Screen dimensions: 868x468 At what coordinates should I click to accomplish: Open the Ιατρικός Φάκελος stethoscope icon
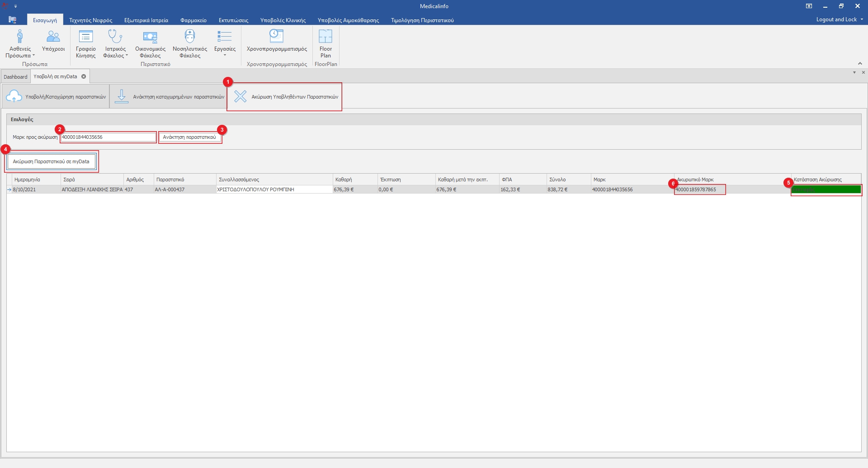[x=115, y=43]
